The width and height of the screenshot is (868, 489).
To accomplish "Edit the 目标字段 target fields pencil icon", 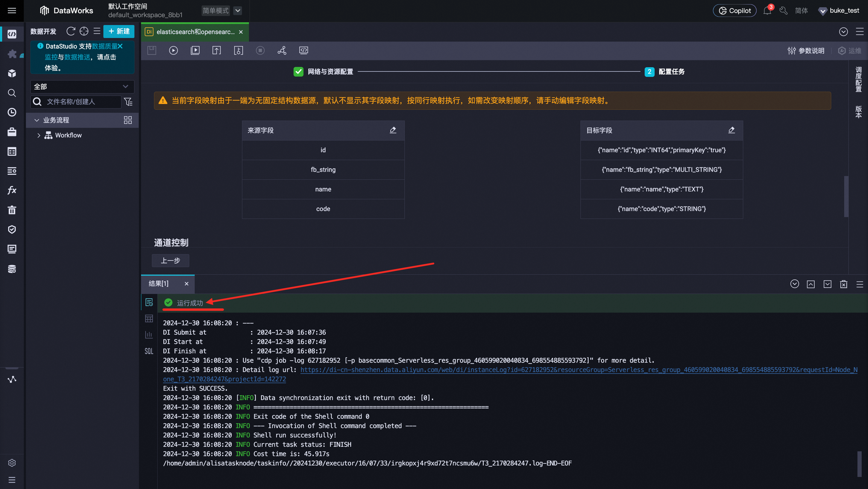I will coord(731,130).
